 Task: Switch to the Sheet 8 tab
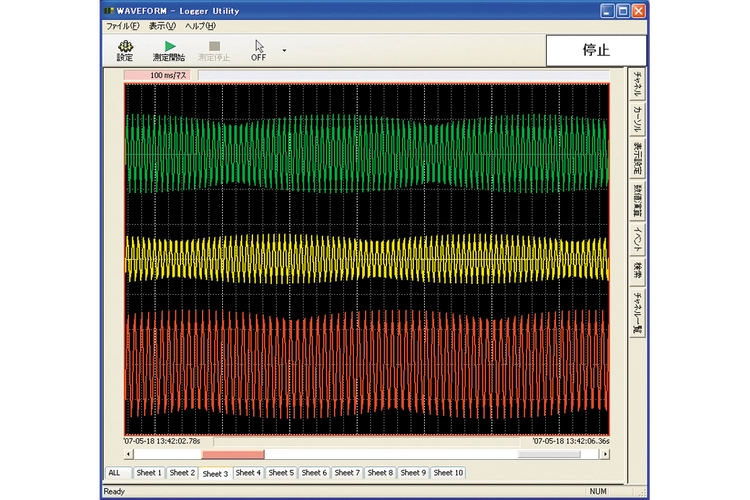click(x=380, y=473)
